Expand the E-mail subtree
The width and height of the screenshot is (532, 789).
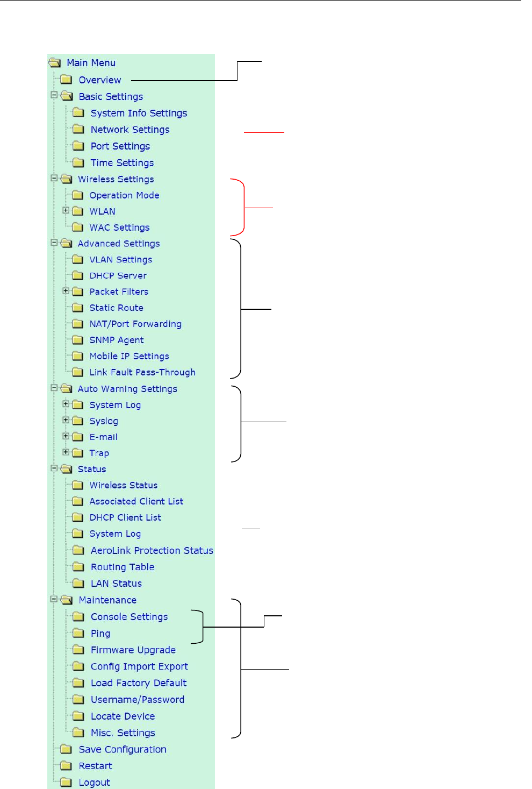click(x=66, y=436)
